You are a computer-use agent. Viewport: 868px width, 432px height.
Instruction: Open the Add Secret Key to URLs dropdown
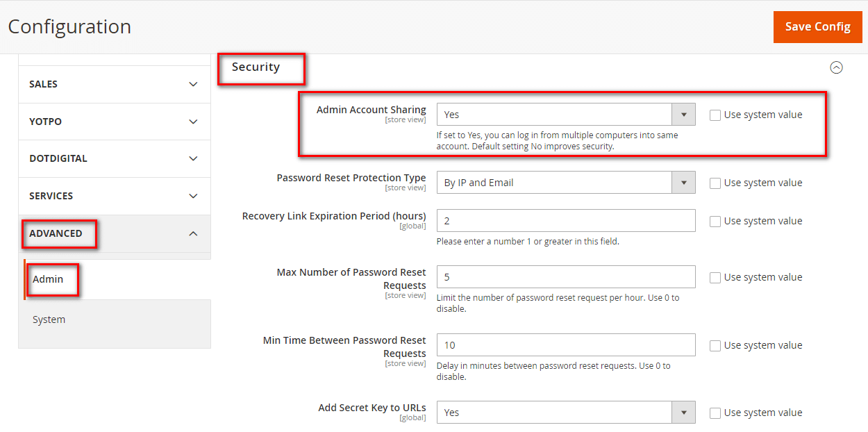click(683, 412)
